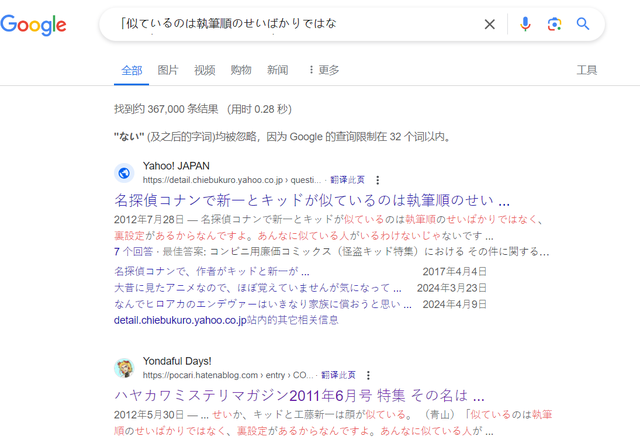Click the Yahoo! JAPAN globe favicon
The height and width of the screenshot is (443, 640).
(124, 174)
